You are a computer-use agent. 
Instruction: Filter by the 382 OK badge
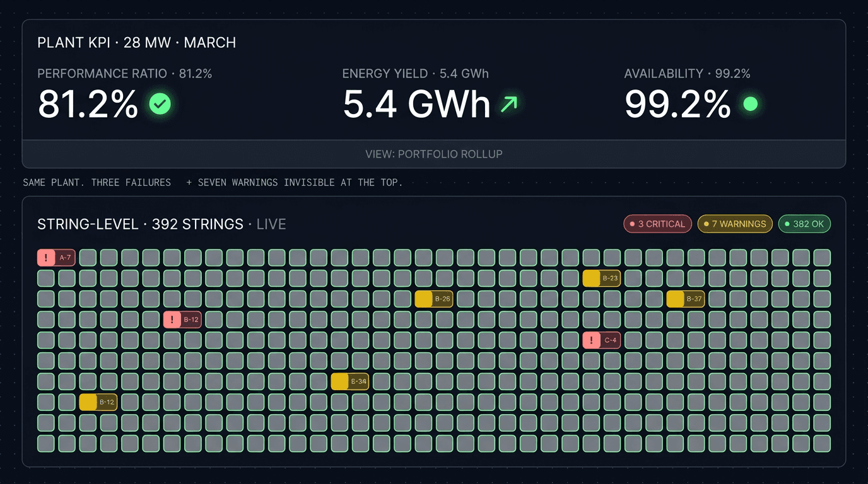(x=804, y=224)
